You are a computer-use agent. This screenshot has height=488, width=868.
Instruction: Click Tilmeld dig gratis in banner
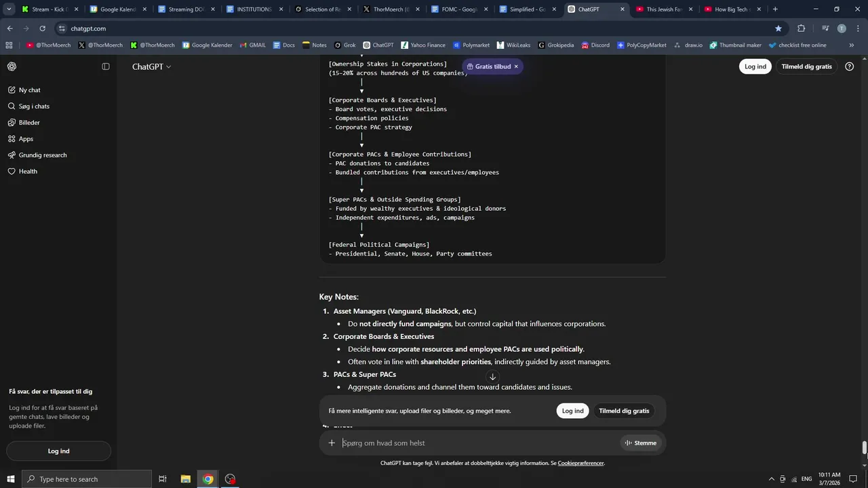pos(624,411)
